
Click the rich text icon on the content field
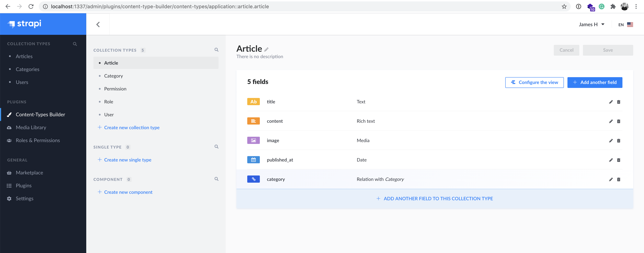click(253, 121)
